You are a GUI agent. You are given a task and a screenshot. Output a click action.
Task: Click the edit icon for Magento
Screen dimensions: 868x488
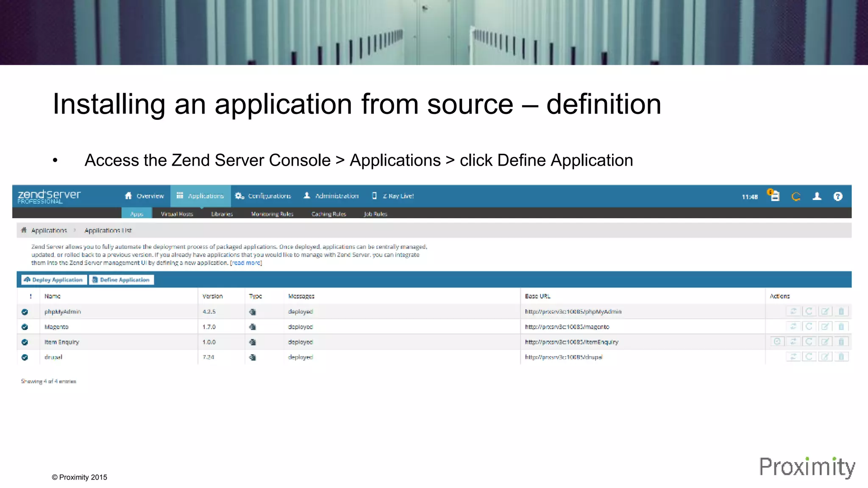point(825,327)
